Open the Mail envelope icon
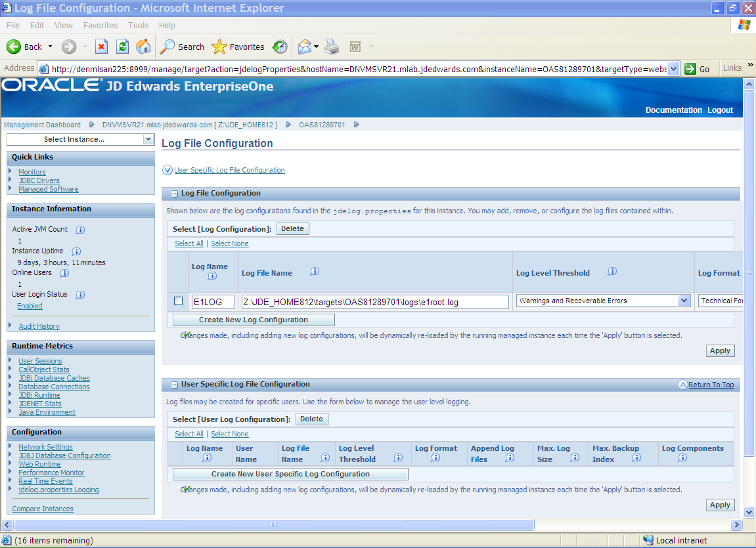 pos(305,47)
